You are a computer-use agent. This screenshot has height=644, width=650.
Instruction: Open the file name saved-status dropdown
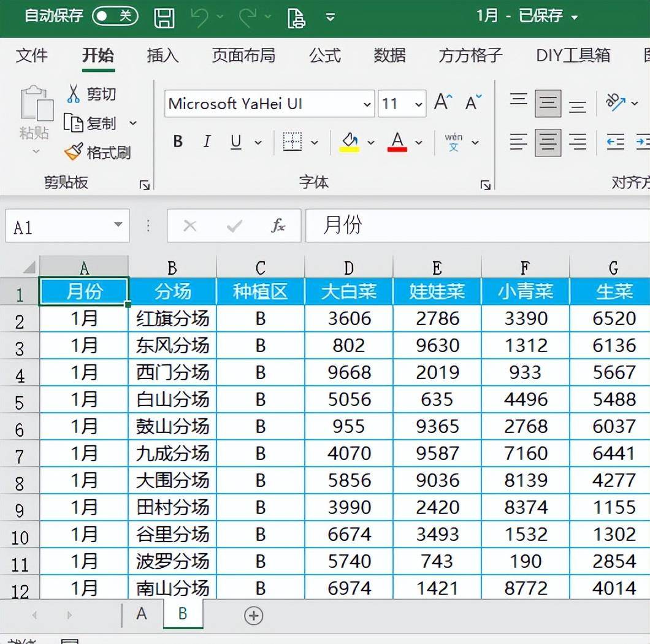[575, 17]
